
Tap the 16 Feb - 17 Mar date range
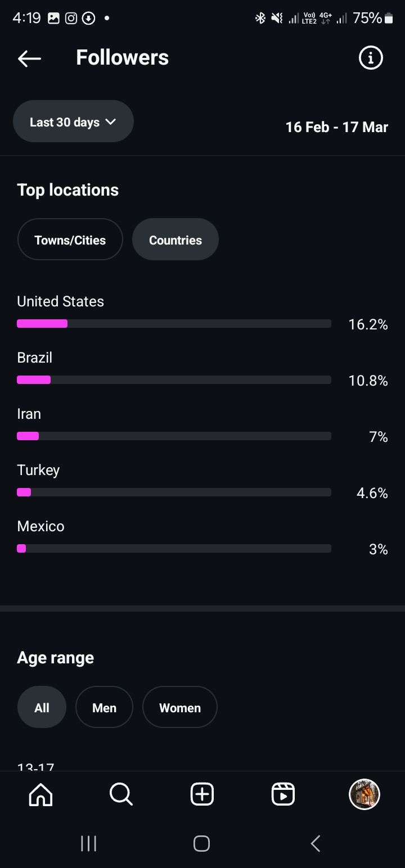click(x=337, y=127)
